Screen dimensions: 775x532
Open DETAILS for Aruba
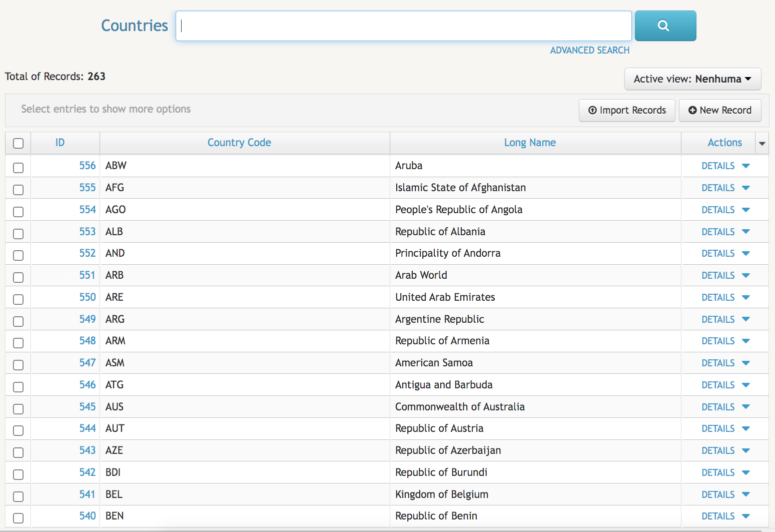coord(718,166)
